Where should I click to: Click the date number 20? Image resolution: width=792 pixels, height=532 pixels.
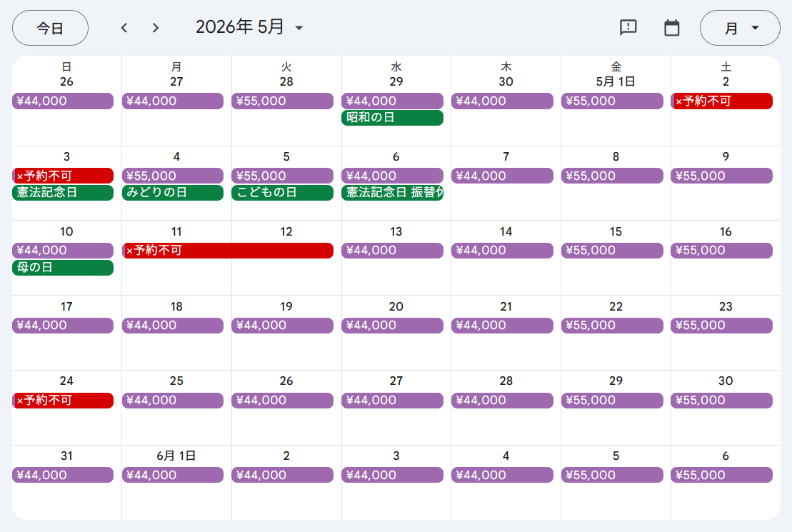click(396, 306)
